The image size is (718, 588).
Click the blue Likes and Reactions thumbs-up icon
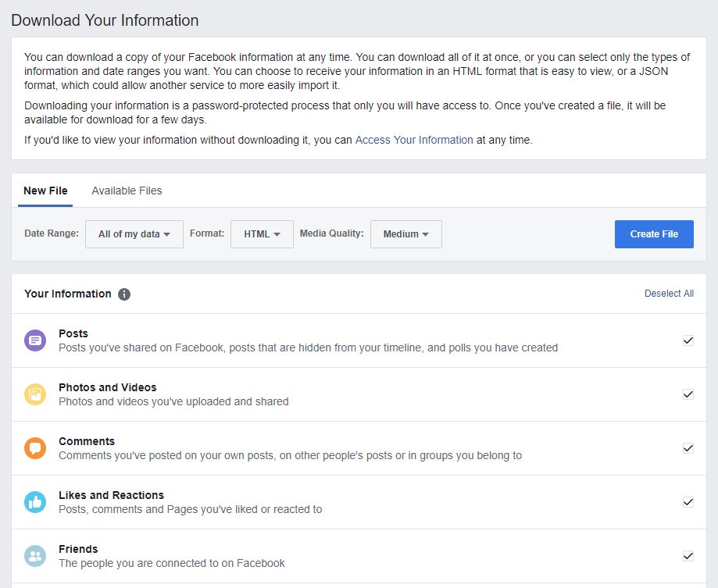tap(35, 502)
